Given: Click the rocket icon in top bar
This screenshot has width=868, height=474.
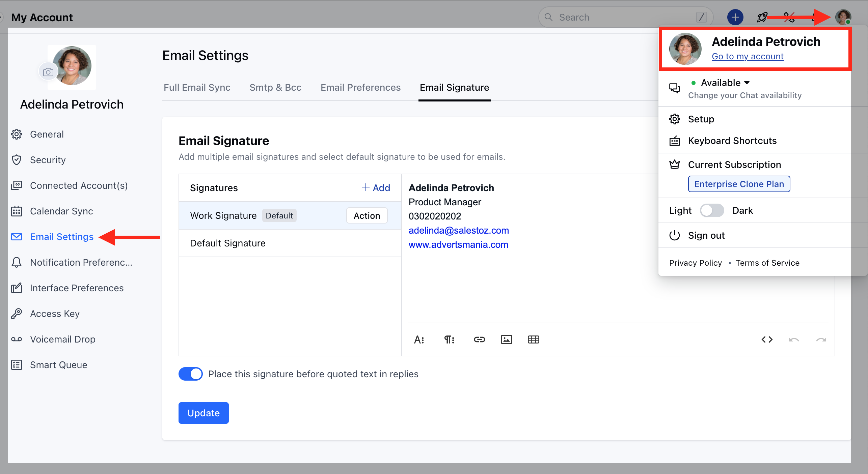Looking at the screenshot, I should (762, 17).
